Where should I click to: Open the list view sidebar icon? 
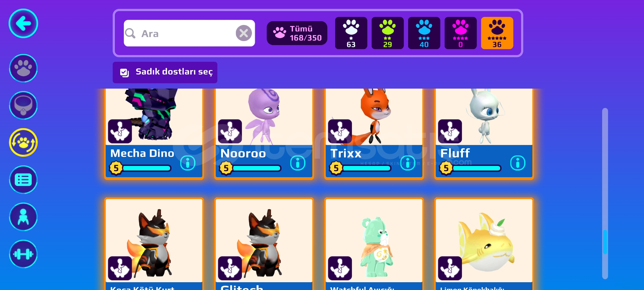point(23,180)
